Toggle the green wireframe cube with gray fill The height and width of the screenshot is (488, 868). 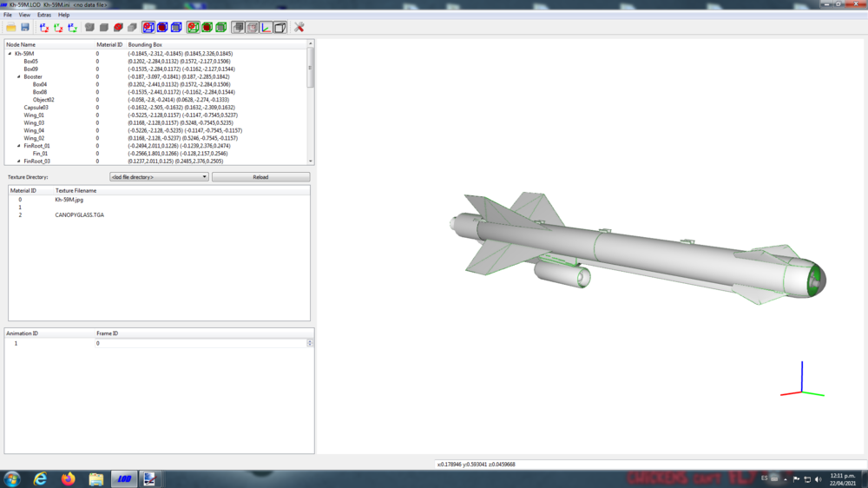pyautogui.click(x=220, y=27)
